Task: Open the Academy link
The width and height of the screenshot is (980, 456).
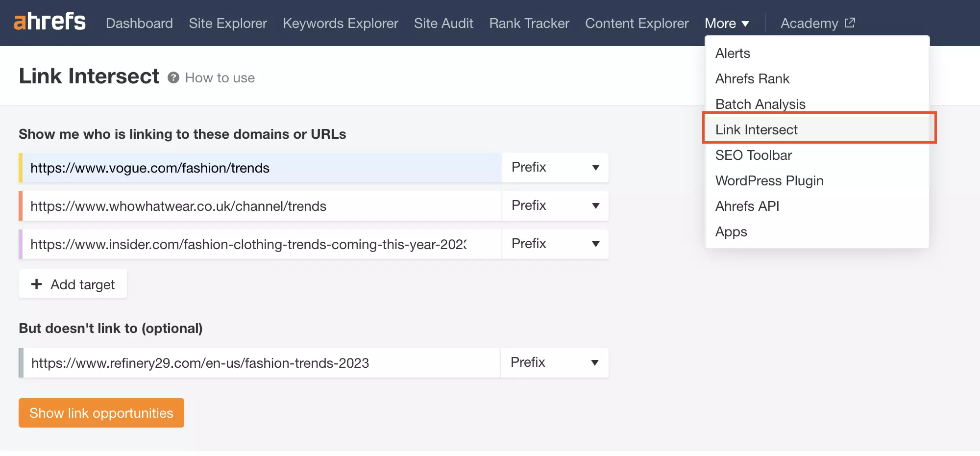Action: (817, 23)
